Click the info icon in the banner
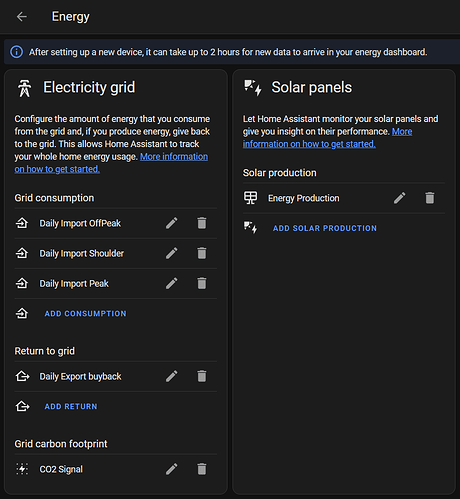The height and width of the screenshot is (499, 460). [x=17, y=52]
